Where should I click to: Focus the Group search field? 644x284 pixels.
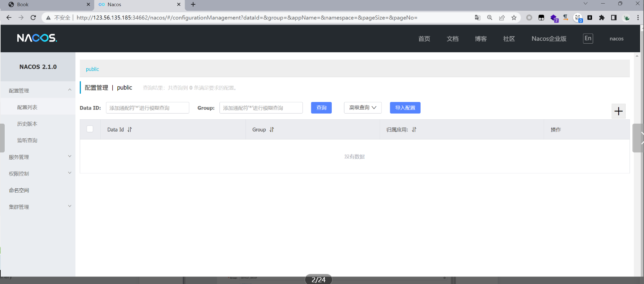tap(261, 108)
